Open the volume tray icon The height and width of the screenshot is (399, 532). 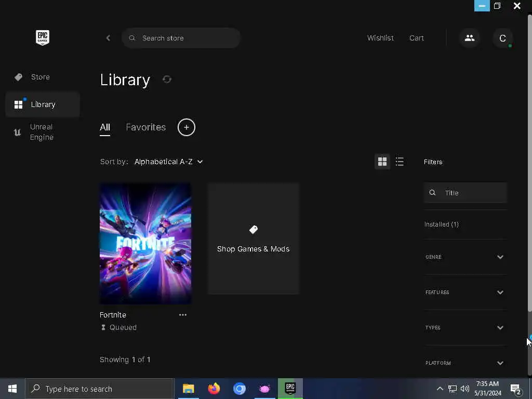(465, 389)
